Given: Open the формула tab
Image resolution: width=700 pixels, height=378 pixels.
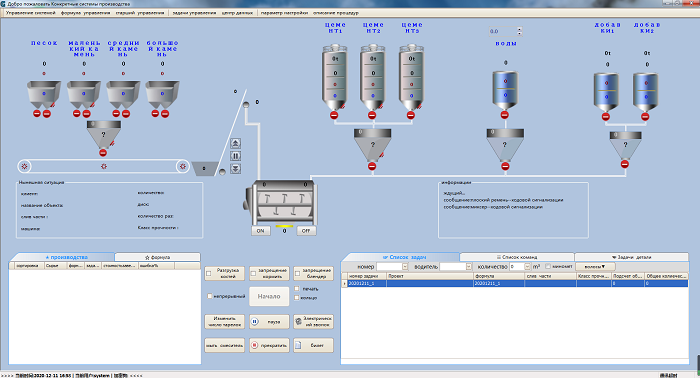Looking at the screenshot, I should 158,257.
